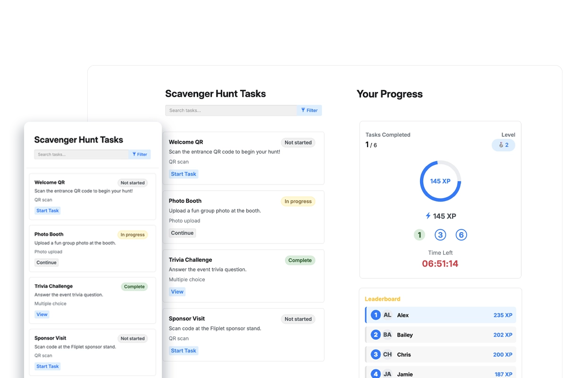Click the Not started badge on desktop Sponsor Visit
The image size is (588, 378).
298,319
